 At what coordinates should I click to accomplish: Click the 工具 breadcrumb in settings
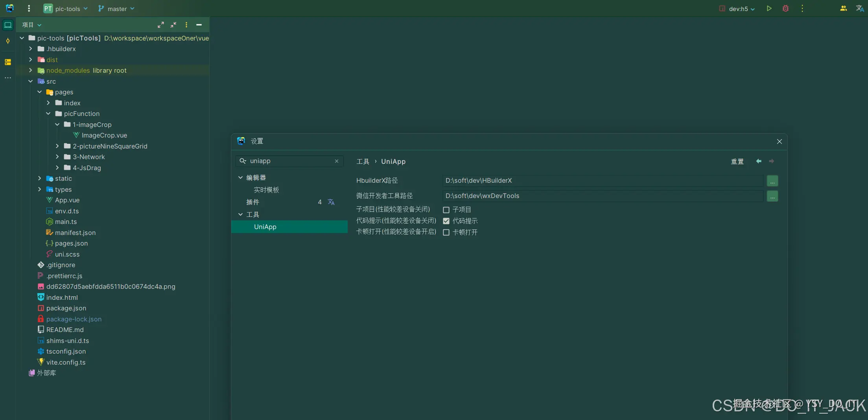coord(363,161)
